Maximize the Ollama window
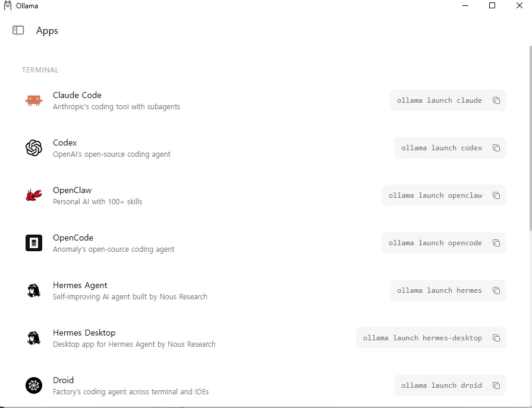Viewport: 532px width, 408px height. [x=492, y=5]
